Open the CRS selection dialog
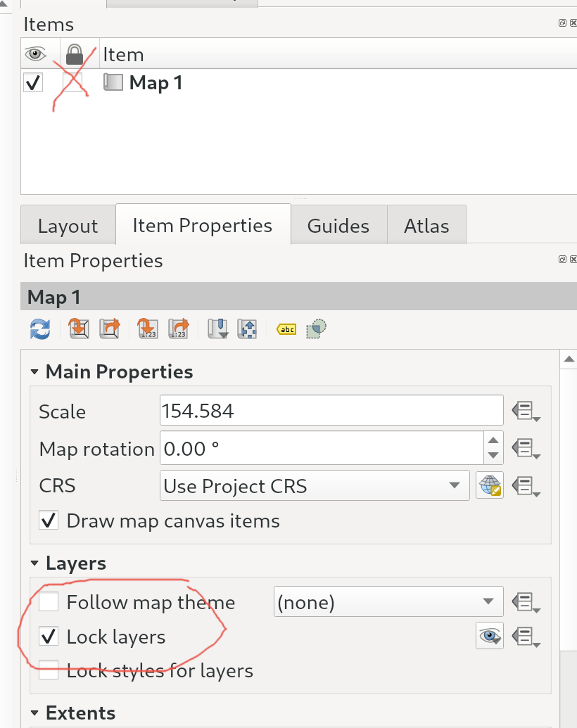This screenshot has height=728, width=577. pyautogui.click(x=489, y=485)
